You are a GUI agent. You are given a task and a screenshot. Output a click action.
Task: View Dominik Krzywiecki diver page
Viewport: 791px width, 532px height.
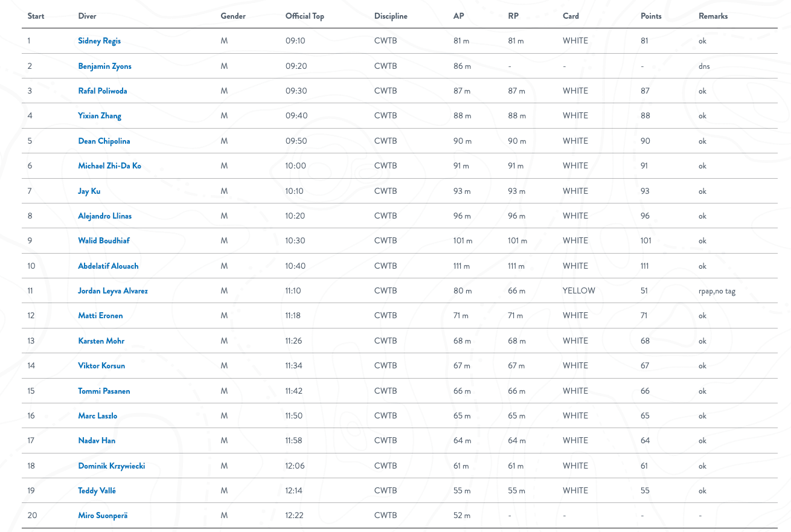tap(112, 466)
